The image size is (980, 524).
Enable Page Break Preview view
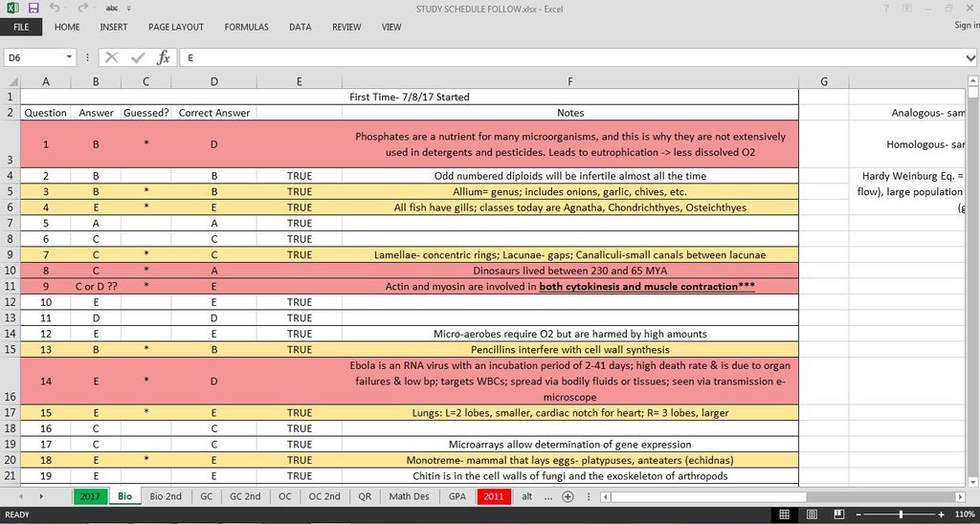coord(837,514)
